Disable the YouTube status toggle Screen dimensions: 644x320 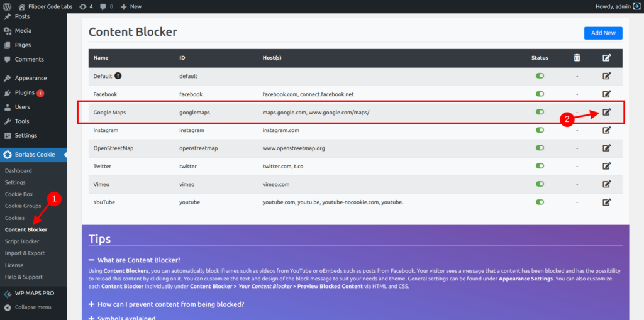540,202
